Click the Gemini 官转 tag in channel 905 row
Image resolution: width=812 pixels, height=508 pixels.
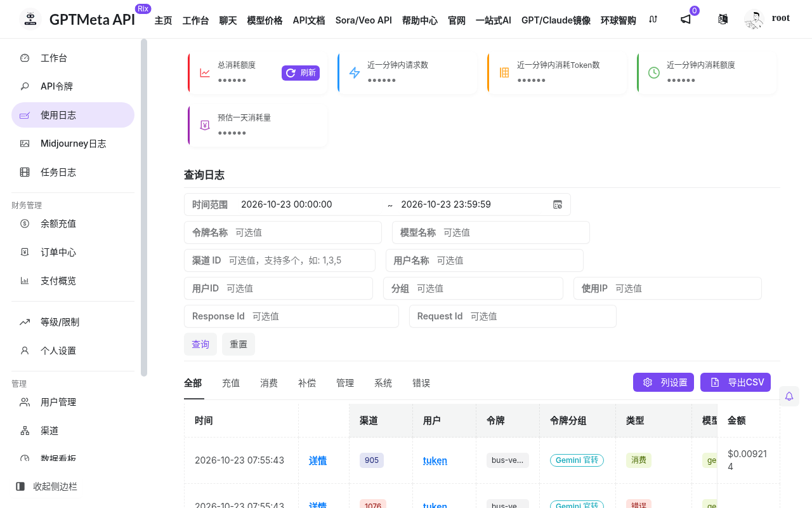(577, 460)
